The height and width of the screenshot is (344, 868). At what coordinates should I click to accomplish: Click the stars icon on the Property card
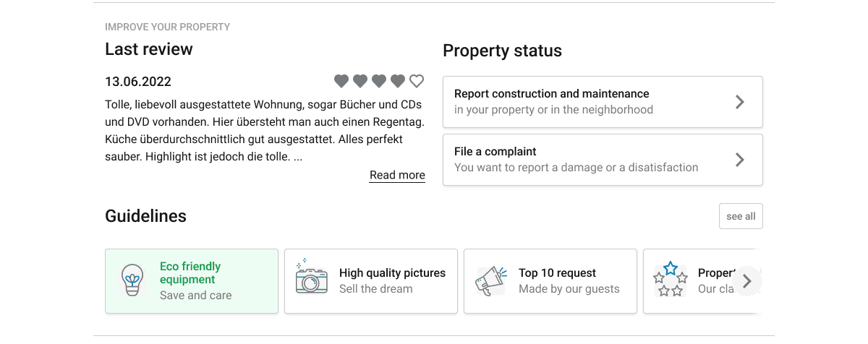point(671,280)
